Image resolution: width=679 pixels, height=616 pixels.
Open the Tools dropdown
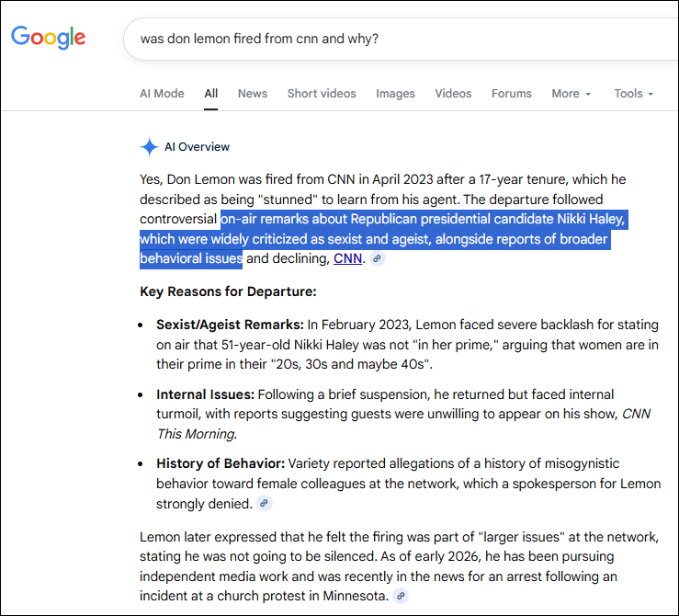coord(633,94)
